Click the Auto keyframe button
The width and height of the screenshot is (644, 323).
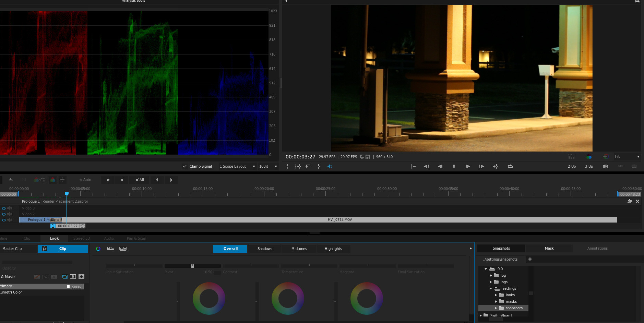85,180
